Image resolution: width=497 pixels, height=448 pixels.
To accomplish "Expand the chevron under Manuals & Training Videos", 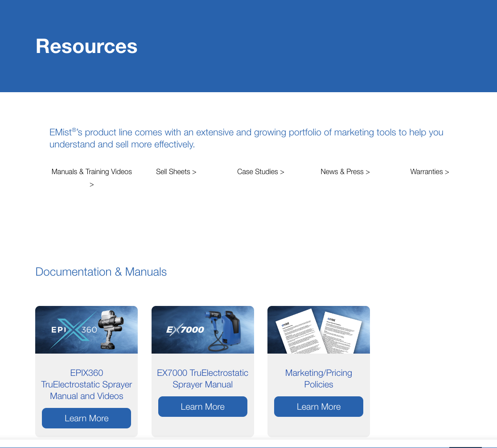I will pyautogui.click(x=91, y=184).
